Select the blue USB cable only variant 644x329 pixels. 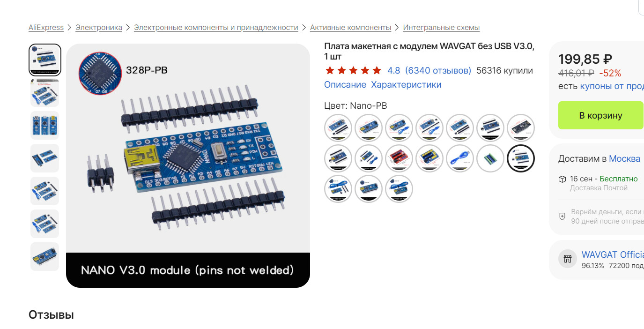pyautogui.click(x=460, y=158)
